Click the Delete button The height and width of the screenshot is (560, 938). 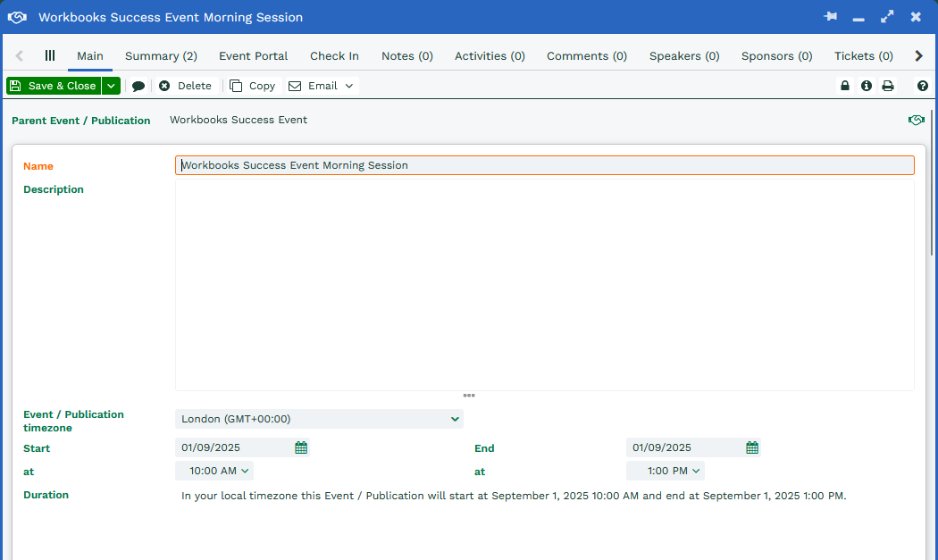pyautogui.click(x=186, y=86)
